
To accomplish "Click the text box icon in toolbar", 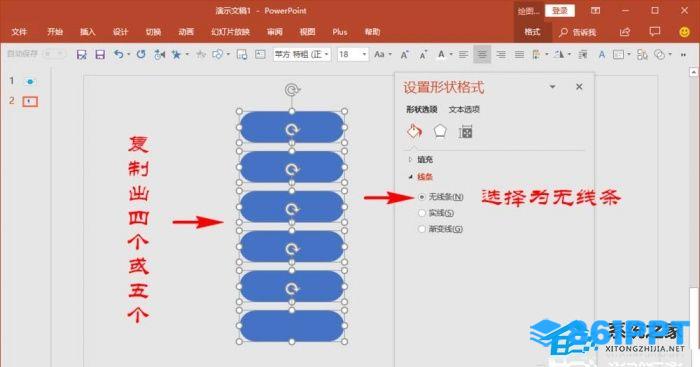I will coord(260,54).
